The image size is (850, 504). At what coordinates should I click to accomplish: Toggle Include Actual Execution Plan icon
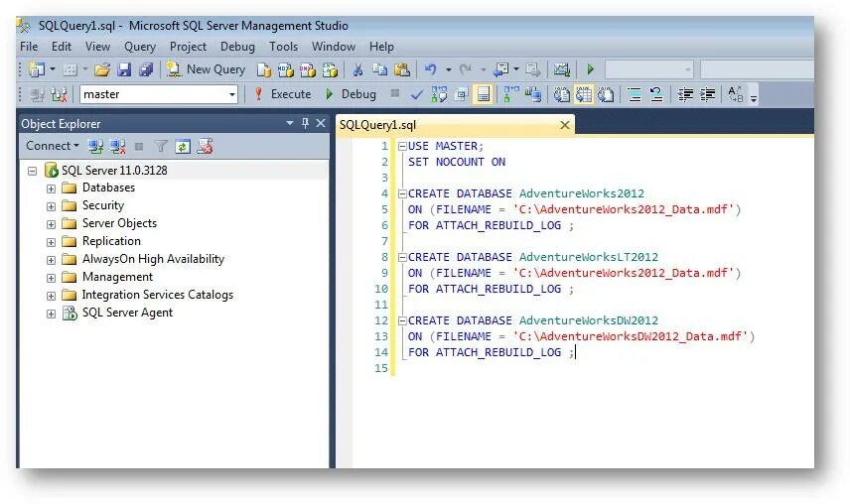point(510,94)
